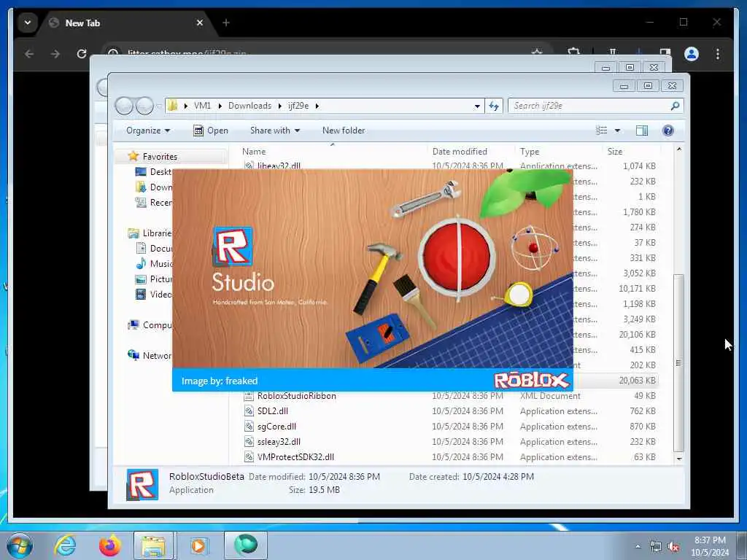Open Windows Explorer taskbar icon
The height and width of the screenshot is (560, 747).
coord(153,545)
